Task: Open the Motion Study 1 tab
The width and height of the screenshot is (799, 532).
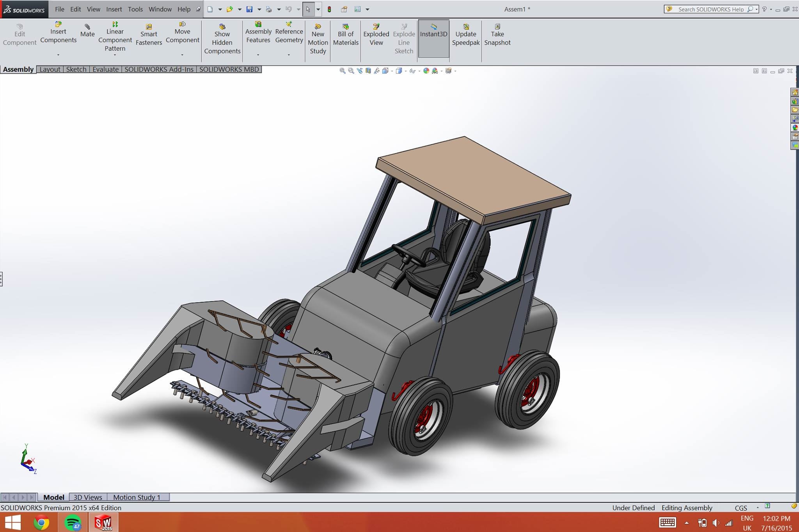Action: pos(137,497)
